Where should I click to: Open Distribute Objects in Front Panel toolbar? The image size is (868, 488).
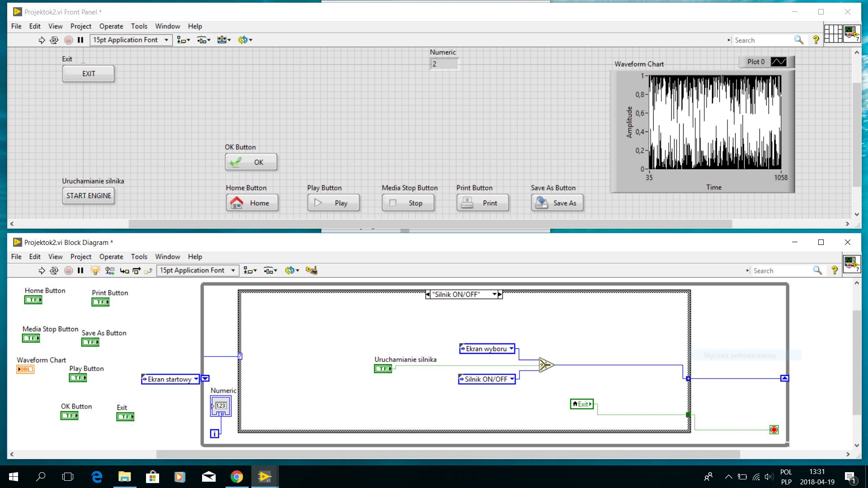click(203, 40)
